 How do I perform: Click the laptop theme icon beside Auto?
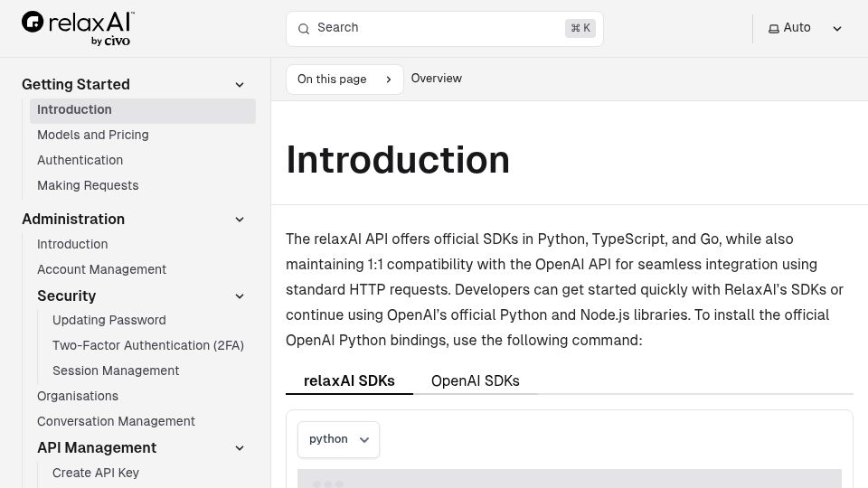(773, 29)
